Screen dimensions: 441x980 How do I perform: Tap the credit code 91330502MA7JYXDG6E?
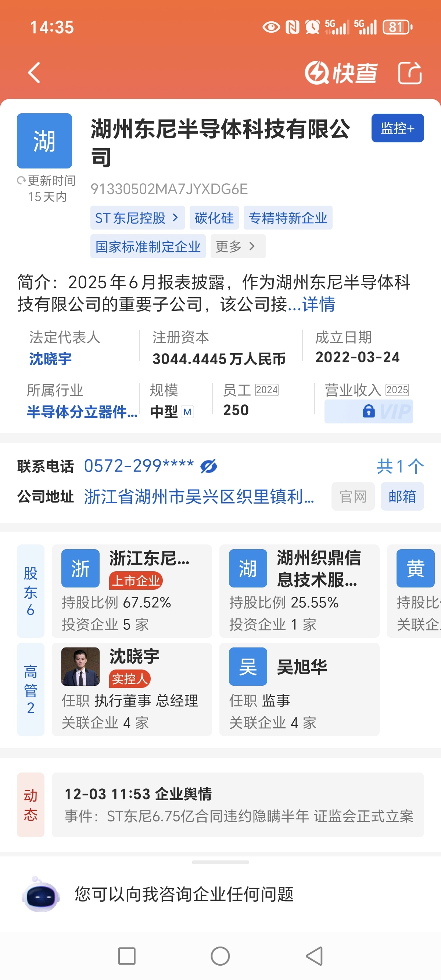(169, 189)
